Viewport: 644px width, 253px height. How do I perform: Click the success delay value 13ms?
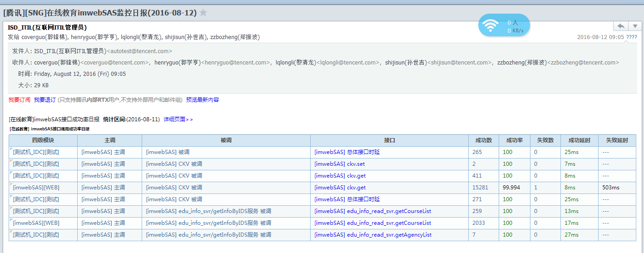tap(571, 211)
